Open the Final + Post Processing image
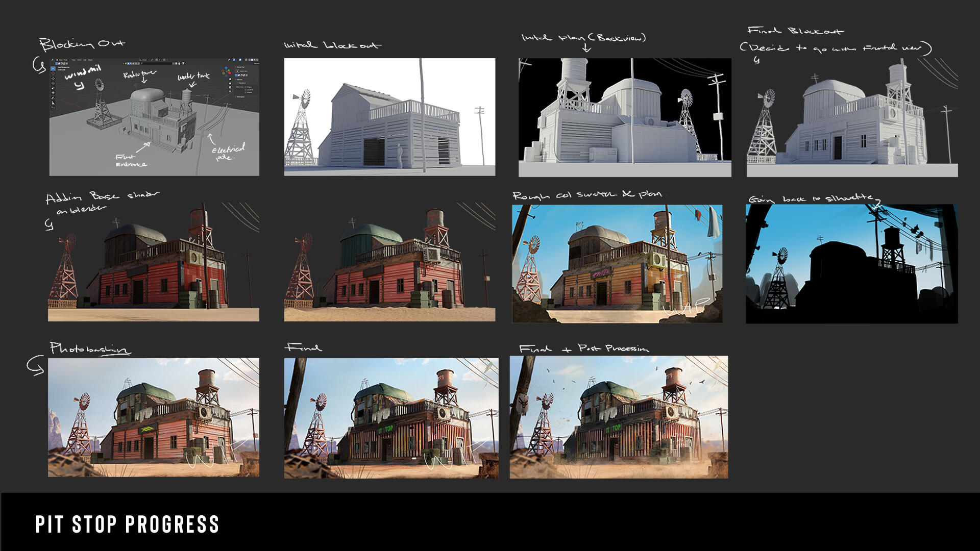Screen dimensions: 980x551 coord(619,417)
